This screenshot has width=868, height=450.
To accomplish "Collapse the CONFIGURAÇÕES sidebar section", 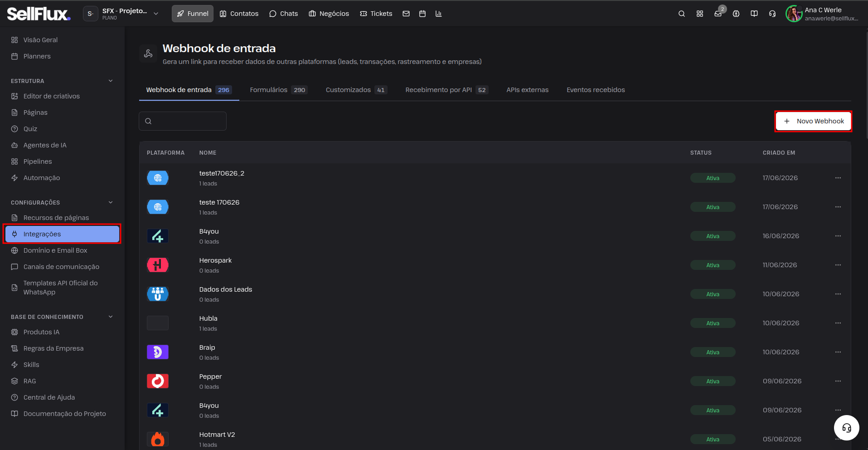I will coord(111,202).
